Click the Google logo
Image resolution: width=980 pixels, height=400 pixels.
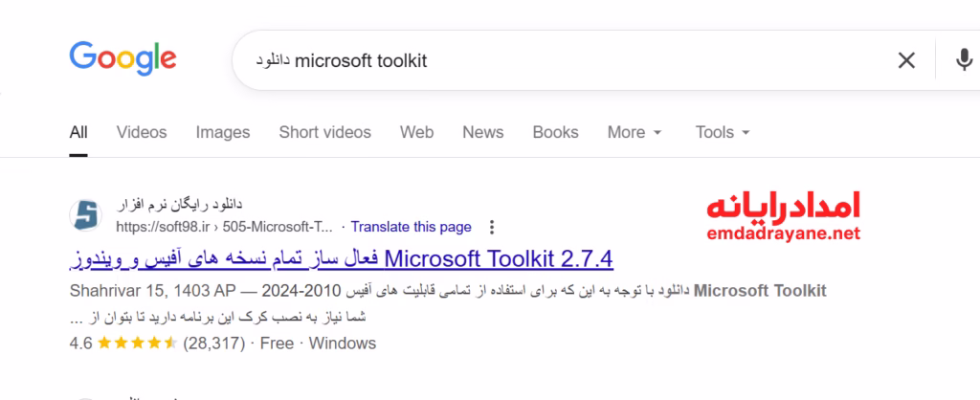pos(122,57)
